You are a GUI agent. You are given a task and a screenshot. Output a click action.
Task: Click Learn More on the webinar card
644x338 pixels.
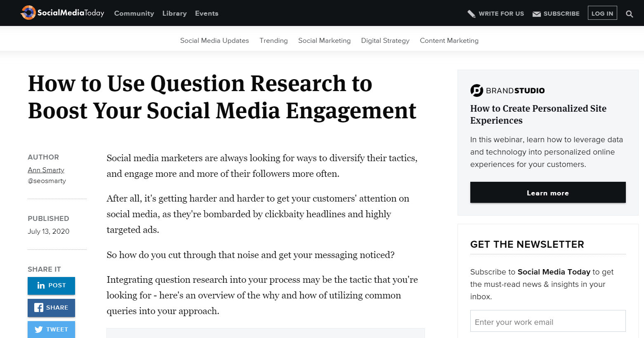(x=547, y=192)
